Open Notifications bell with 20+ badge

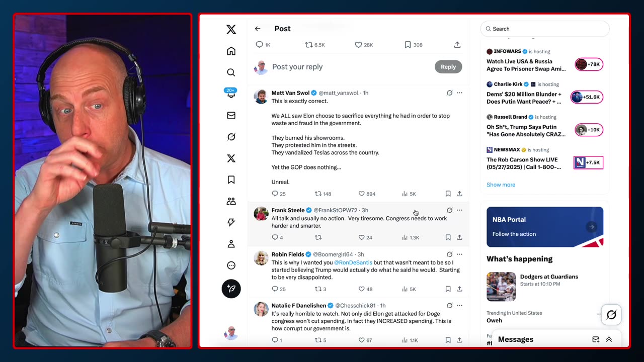coord(230,94)
